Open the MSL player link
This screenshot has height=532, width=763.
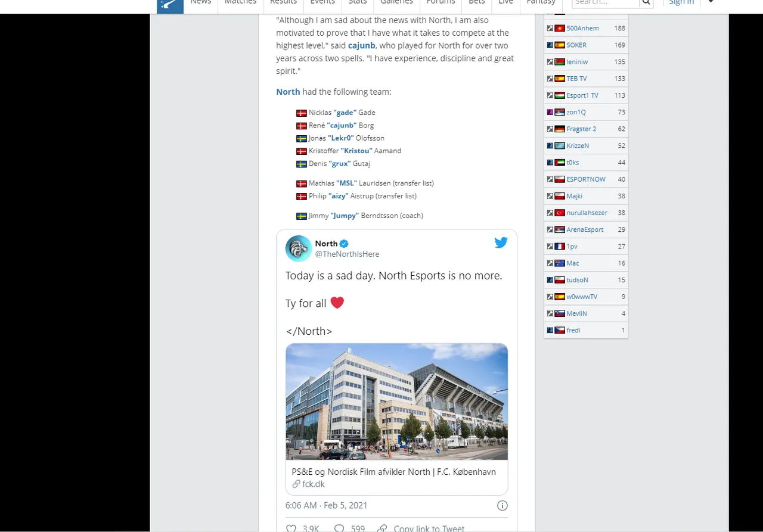tap(346, 183)
